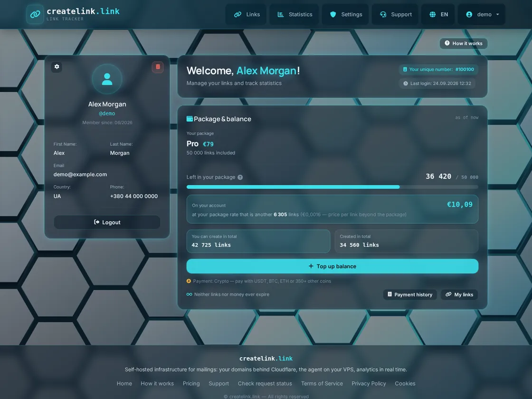Click the unique number #100100 badge

coord(439,69)
